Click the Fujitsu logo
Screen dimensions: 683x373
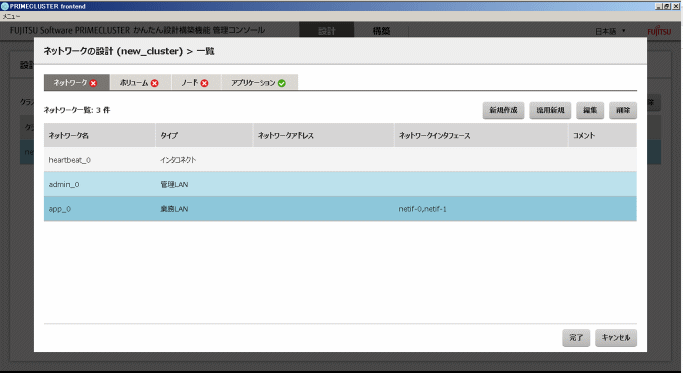coord(659,31)
